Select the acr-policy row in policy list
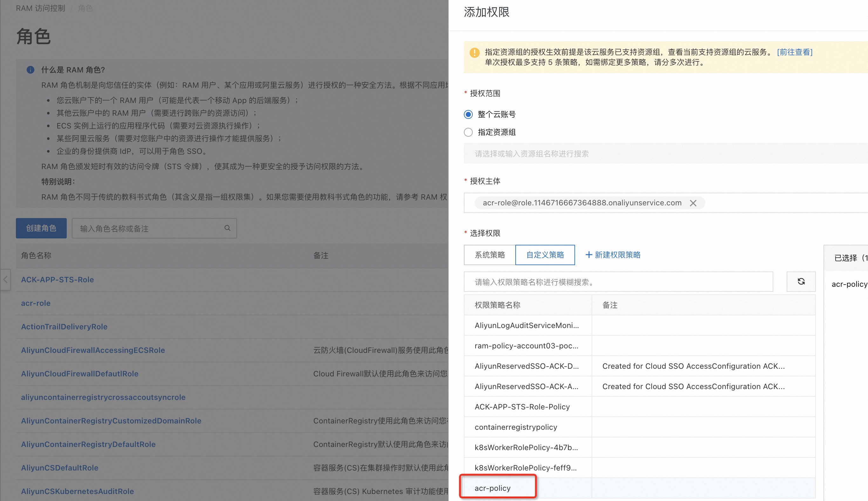Screen dimensions: 868x501 pos(492,488)
